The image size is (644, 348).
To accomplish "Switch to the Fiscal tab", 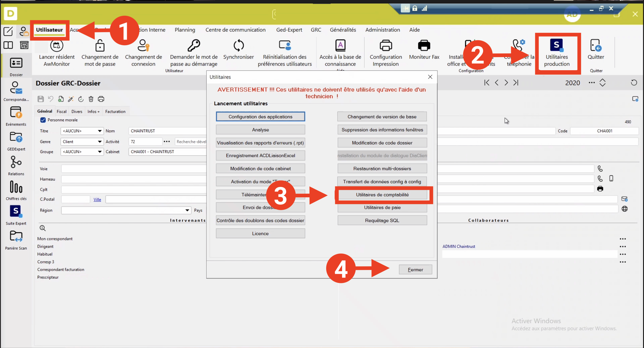I will (62, 111).
